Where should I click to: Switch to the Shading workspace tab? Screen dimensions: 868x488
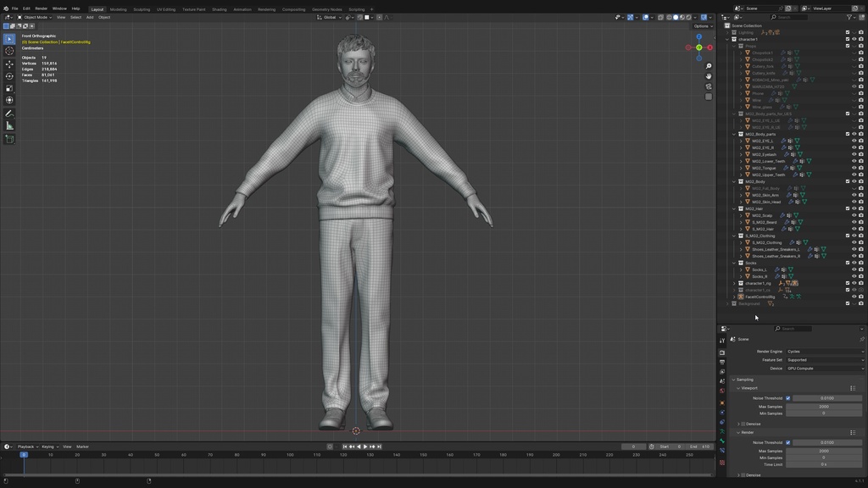(219, 9)
